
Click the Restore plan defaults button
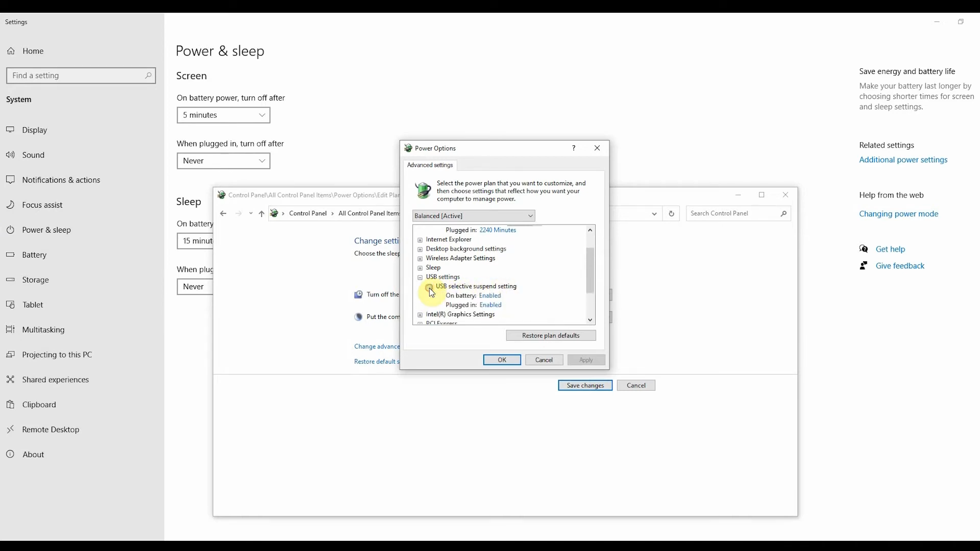[x=551, y=335]
